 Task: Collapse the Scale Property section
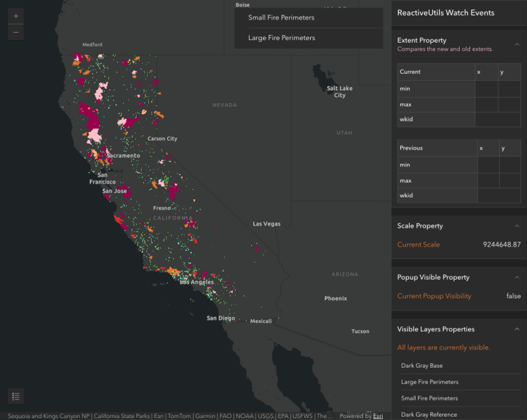(517, 226)
